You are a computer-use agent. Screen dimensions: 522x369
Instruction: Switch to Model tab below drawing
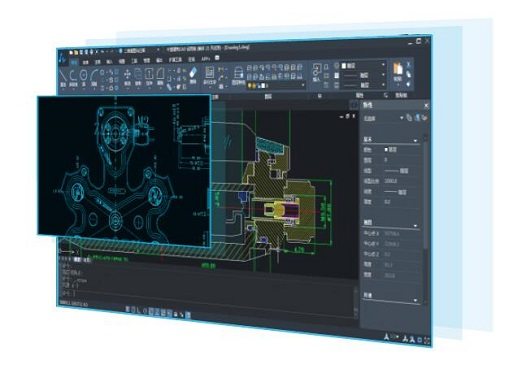point(77,259)
